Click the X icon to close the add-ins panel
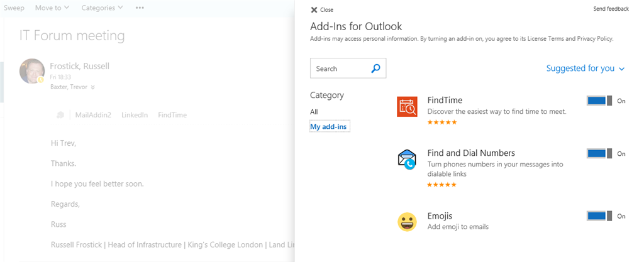 click(314, 9)
